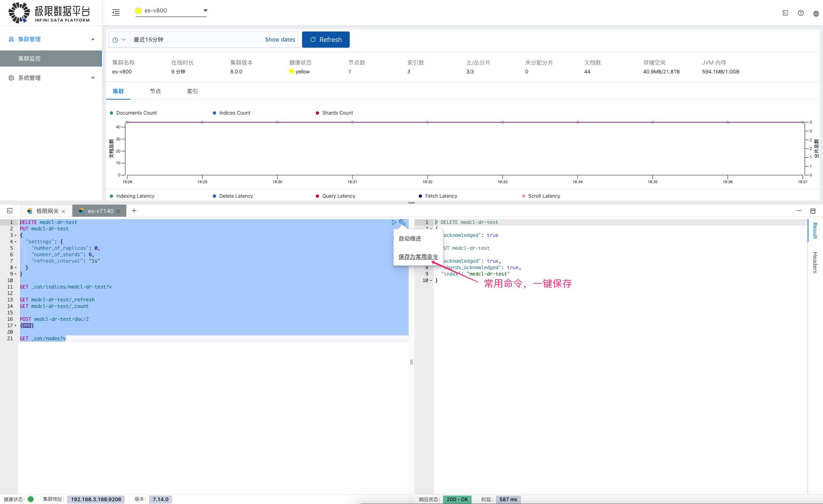Click the 200 - OK response status badge
This screenshot has height=504, width=823.
(457, 499)
